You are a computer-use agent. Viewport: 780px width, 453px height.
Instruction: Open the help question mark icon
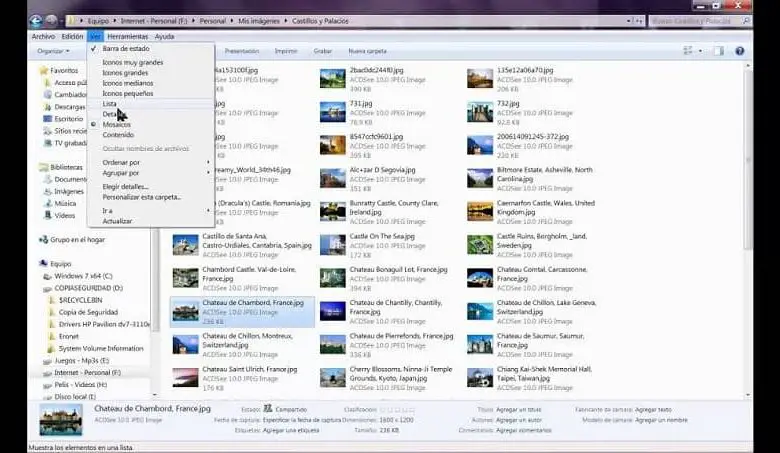(740, 50)
